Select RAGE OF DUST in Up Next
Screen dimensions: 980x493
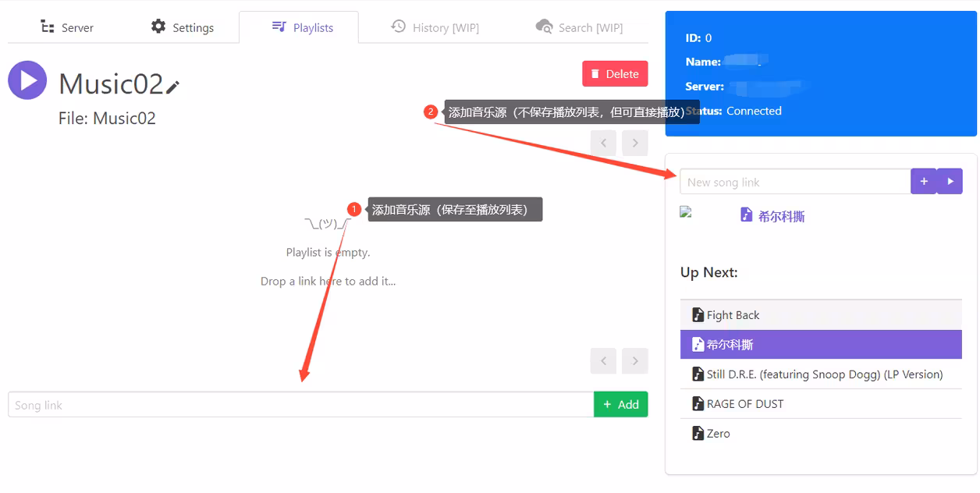click(821, 403)
